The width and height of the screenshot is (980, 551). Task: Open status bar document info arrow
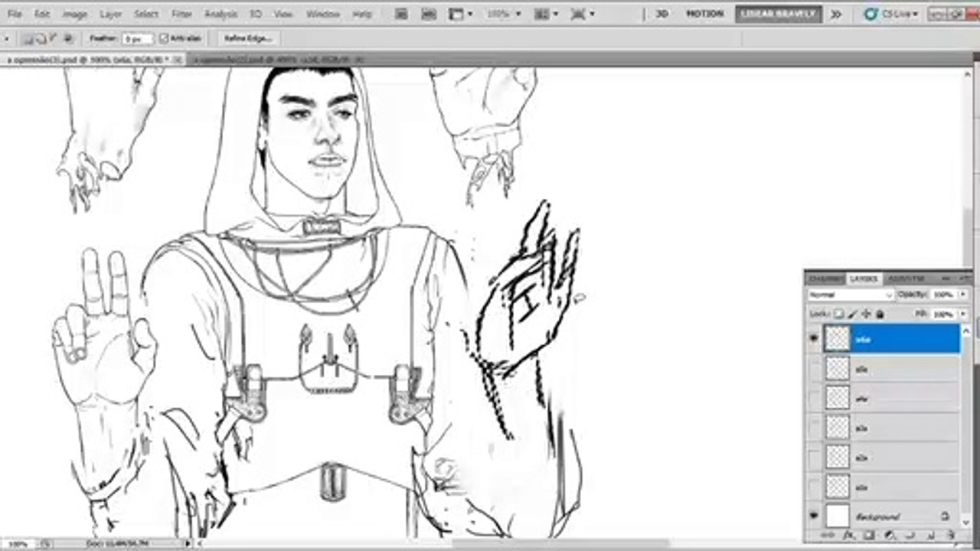[x=188, y=543]
